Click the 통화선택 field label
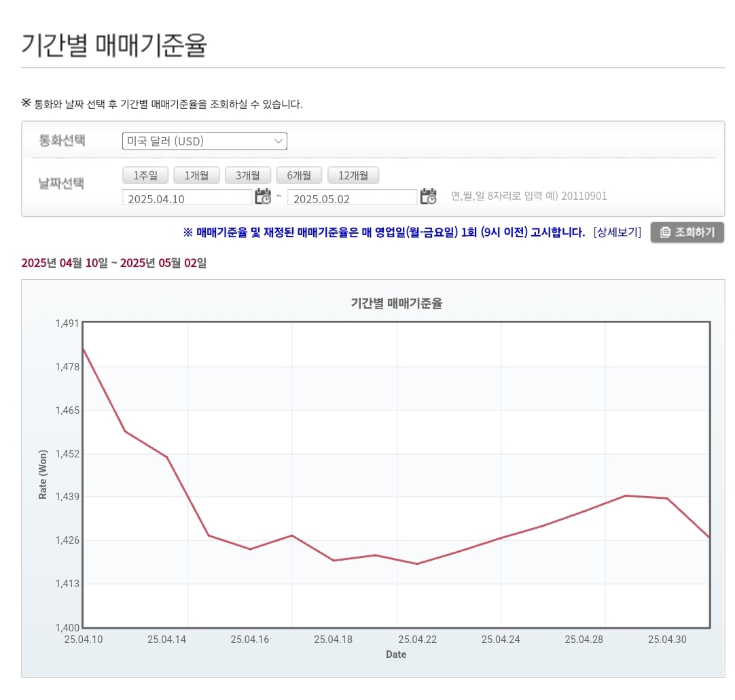 point(62,140)
